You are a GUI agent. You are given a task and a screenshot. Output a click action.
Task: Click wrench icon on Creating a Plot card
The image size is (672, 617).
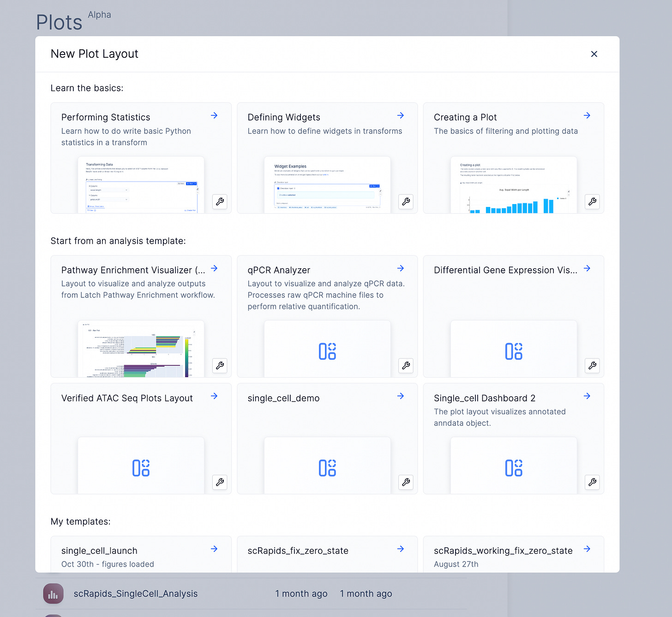tap(592, 201)
